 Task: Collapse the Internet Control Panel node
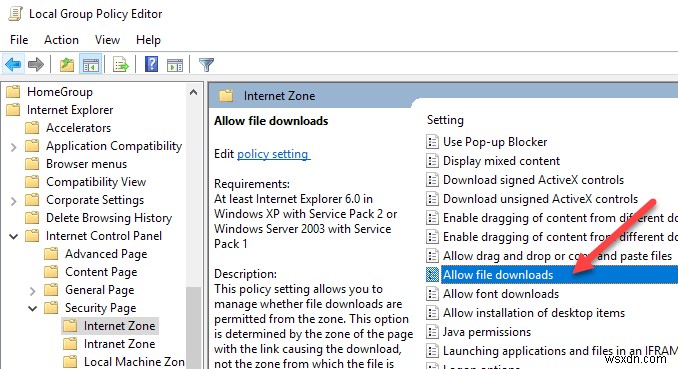pyautogui.click(x=13, y=237)
